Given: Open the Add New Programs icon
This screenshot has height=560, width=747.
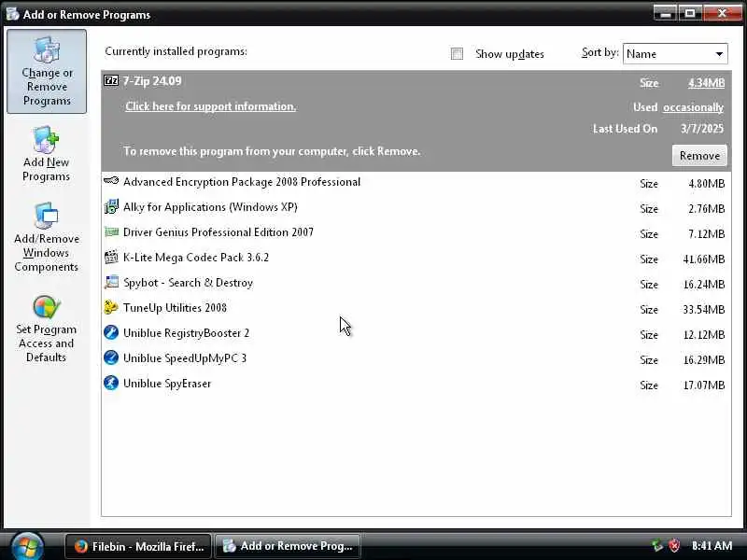Looking at the screenshot, I should tap(46, 139).
